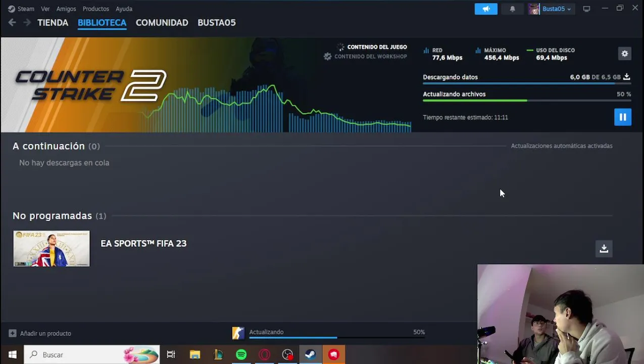Open the Amigos menu
This screenshot has height=364, width=644.
click(66, 9)
